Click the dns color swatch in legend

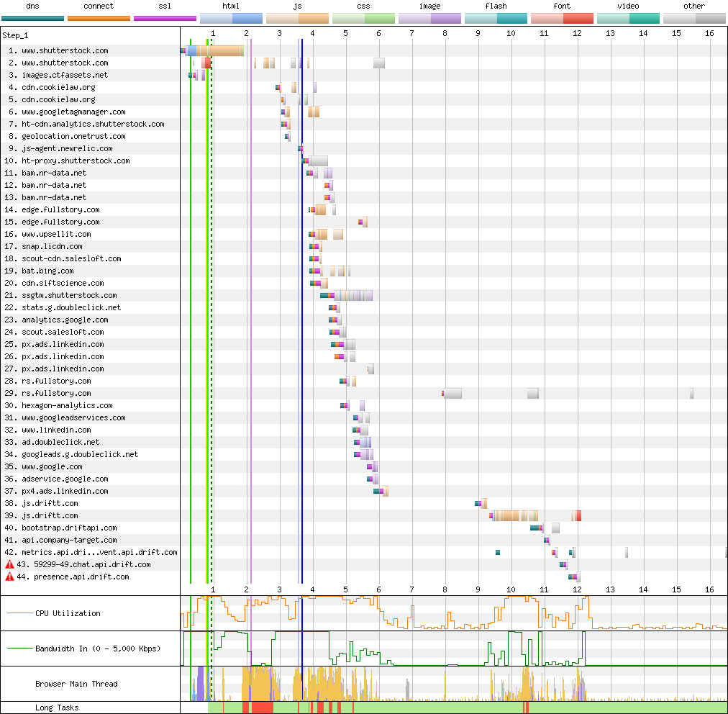click(33, 18)
